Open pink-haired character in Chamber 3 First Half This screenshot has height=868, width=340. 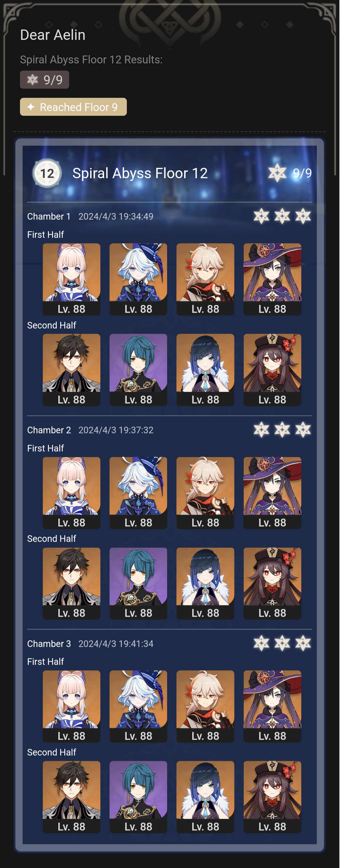pos(72,706)
